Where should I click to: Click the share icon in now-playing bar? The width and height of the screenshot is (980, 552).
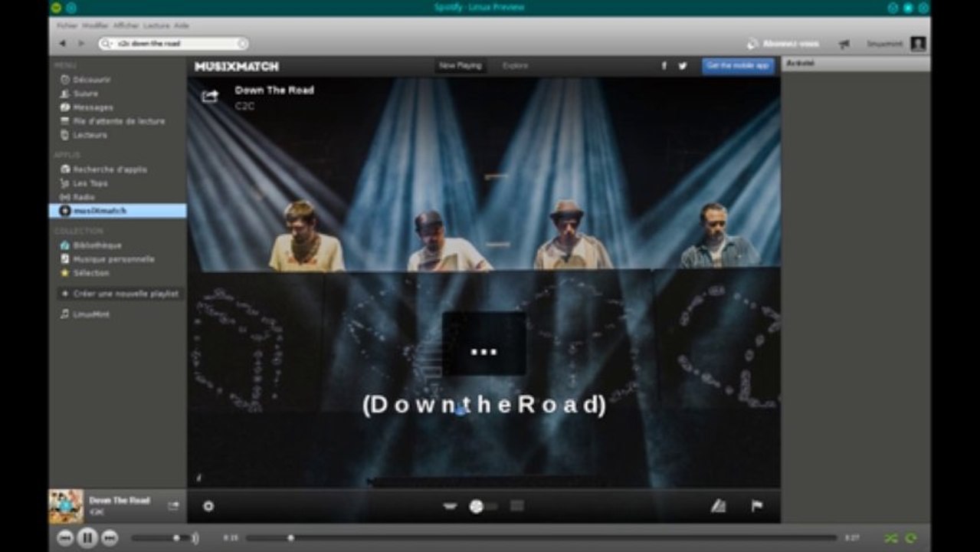[x=173, y=506]
